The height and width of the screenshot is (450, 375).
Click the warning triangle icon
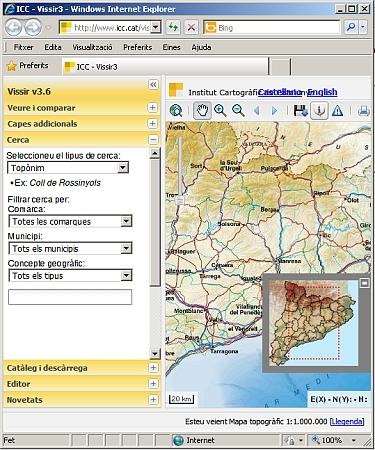337,110
